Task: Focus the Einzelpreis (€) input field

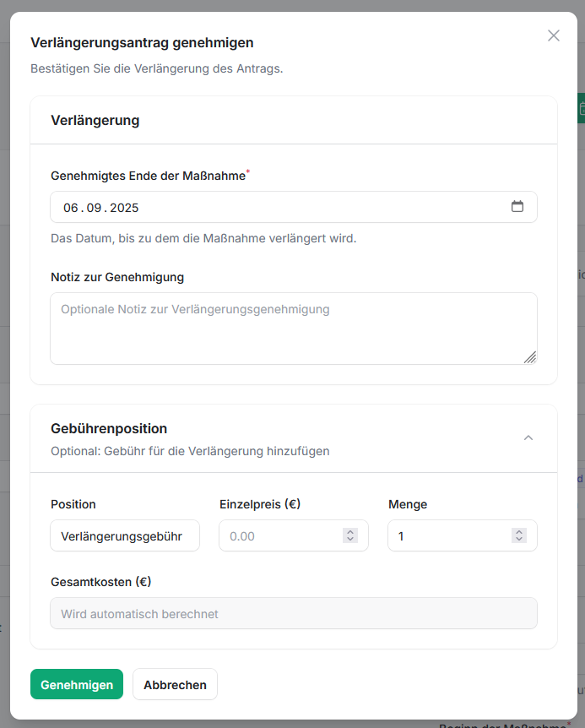Action: point(279,536)
